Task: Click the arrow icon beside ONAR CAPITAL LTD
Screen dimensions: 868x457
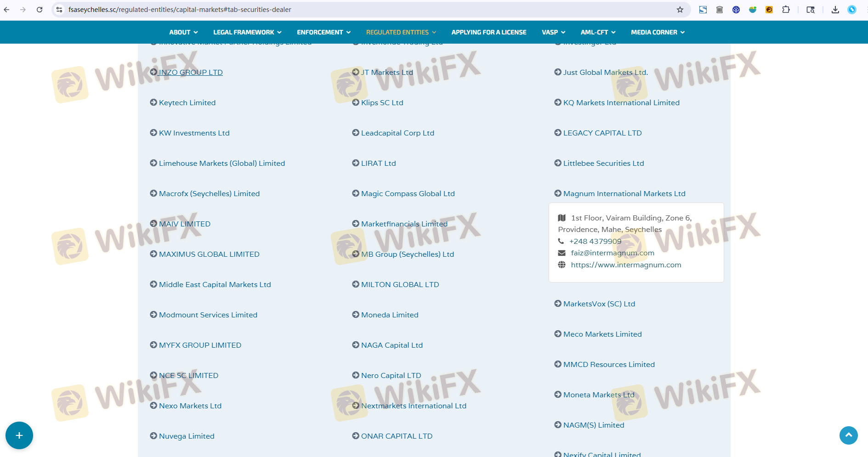Action: 356,436
